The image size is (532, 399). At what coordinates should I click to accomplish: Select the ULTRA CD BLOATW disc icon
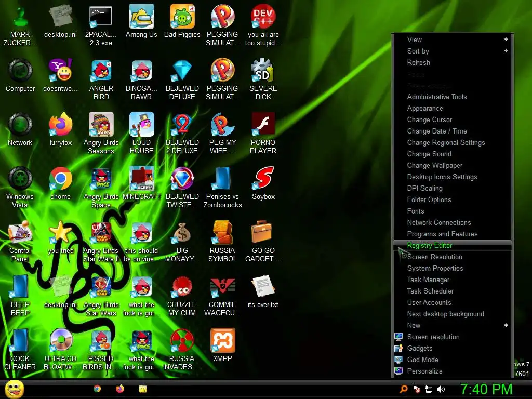click(61, 349)
